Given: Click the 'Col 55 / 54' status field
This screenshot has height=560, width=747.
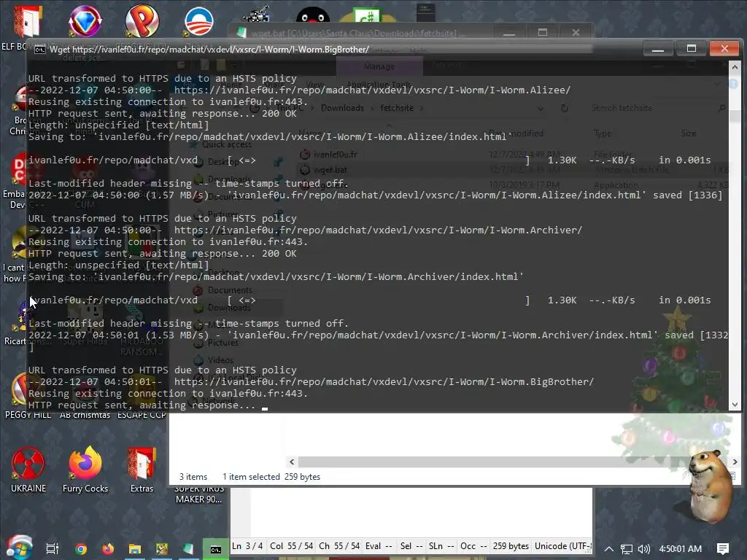Looking at the screenshot, I should [292, 546].
